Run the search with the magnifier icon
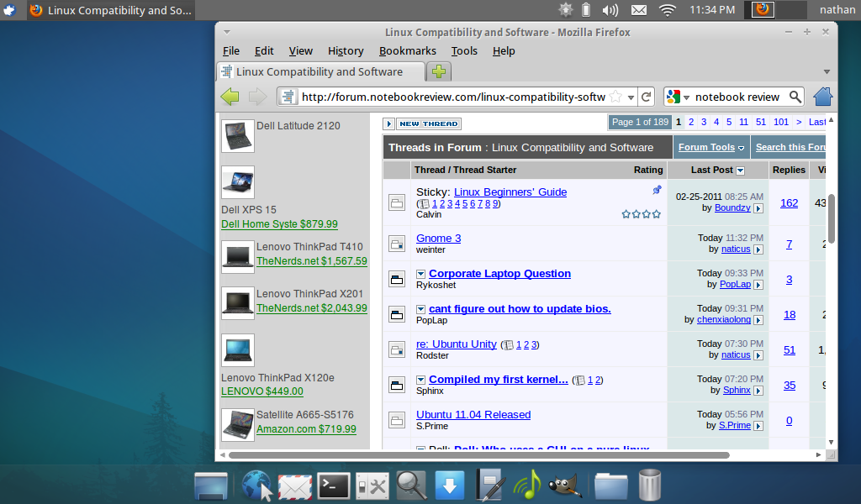The image size is (861, 504). click(795, 97)
